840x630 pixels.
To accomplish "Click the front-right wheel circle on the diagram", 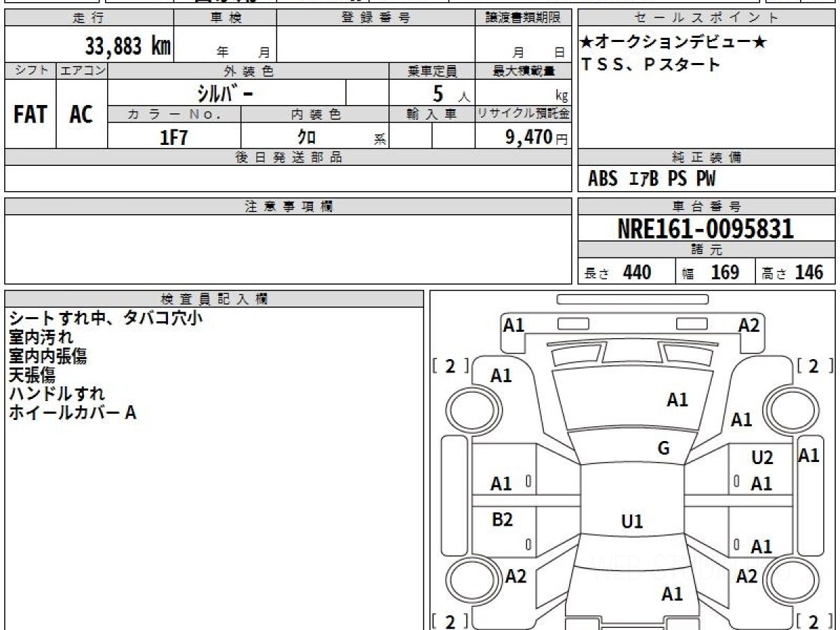I will [786, 407].
